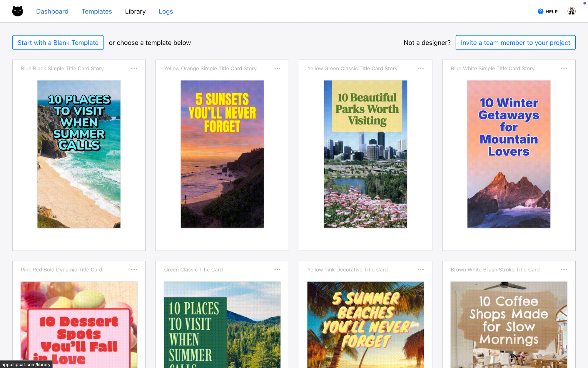Start with a Blank Template
The height and width of the screenshot is (368, 588).
58,42
